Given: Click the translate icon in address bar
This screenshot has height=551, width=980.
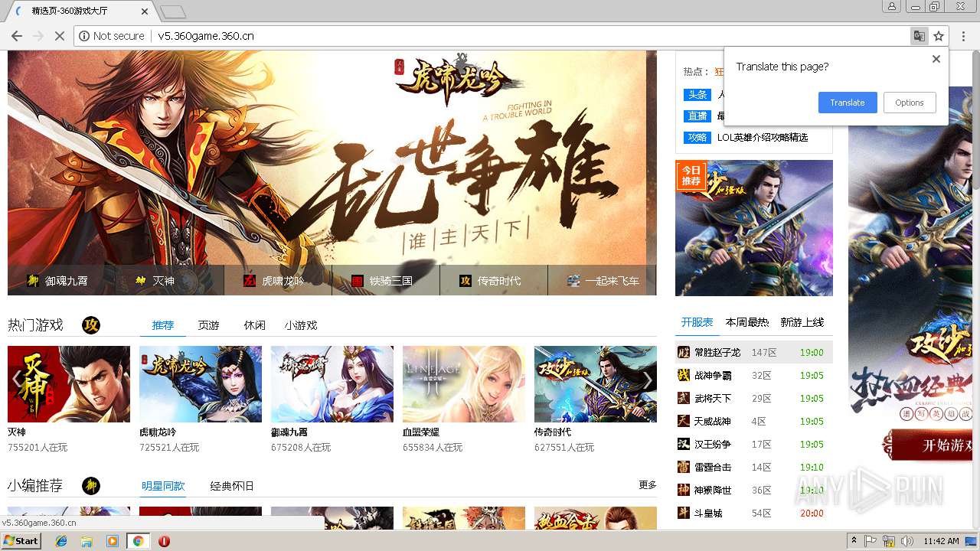Looking at the screenshot, I should point(919,36).
